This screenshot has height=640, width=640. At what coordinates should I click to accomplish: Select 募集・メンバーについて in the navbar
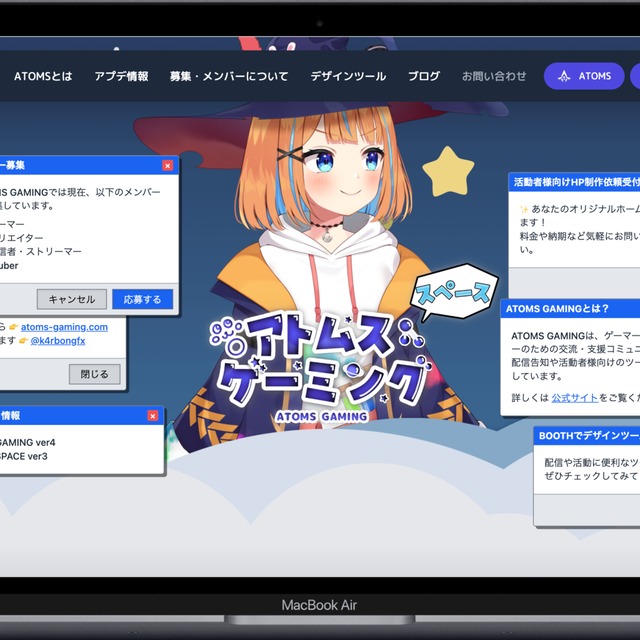[229, 76]
